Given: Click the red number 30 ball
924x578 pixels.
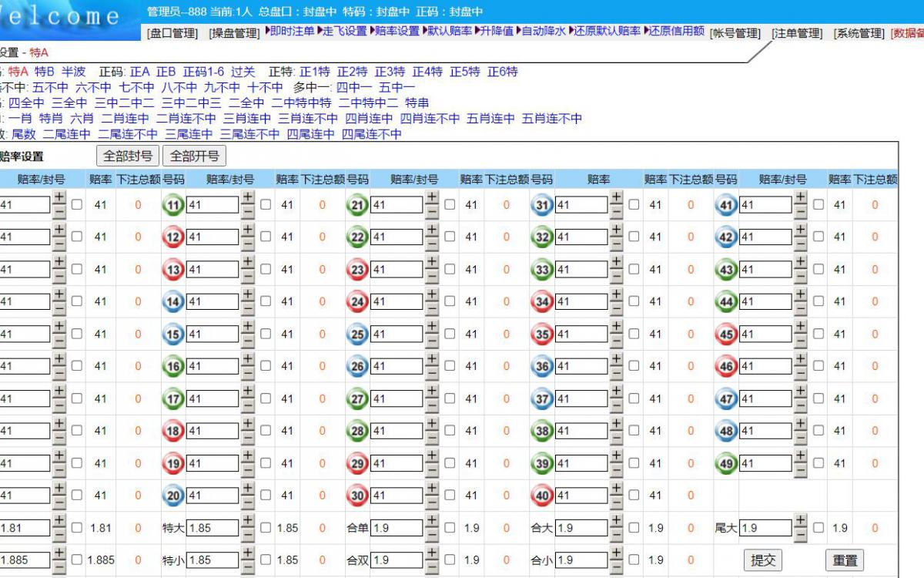Looking at the screenshot, I should [x=358, y=496].
